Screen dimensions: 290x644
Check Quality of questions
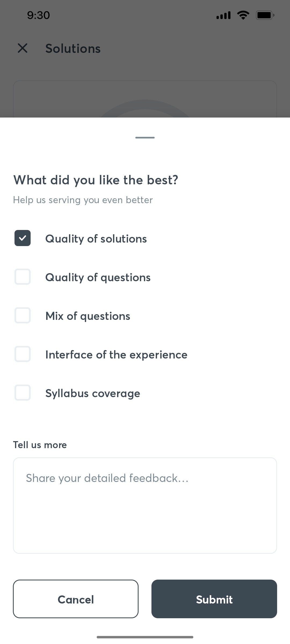coord(22,277)
